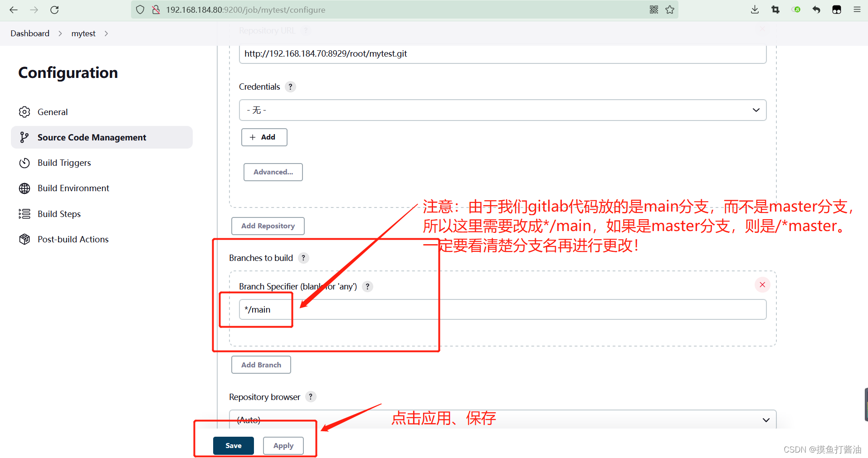The height and width of the screenshot is (458, 868).
Task: Click the General gear icon
Action: tap(24, 112)
